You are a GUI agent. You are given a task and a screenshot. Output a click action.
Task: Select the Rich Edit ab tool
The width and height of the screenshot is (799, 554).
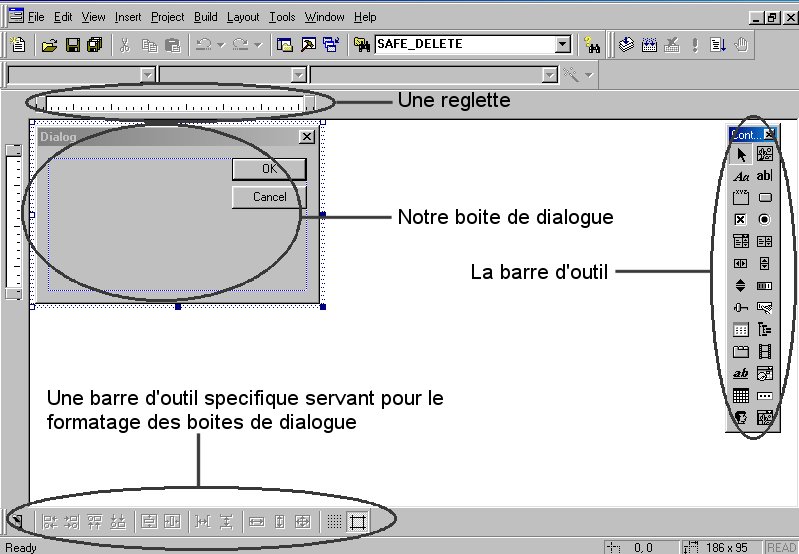point(741,374)
